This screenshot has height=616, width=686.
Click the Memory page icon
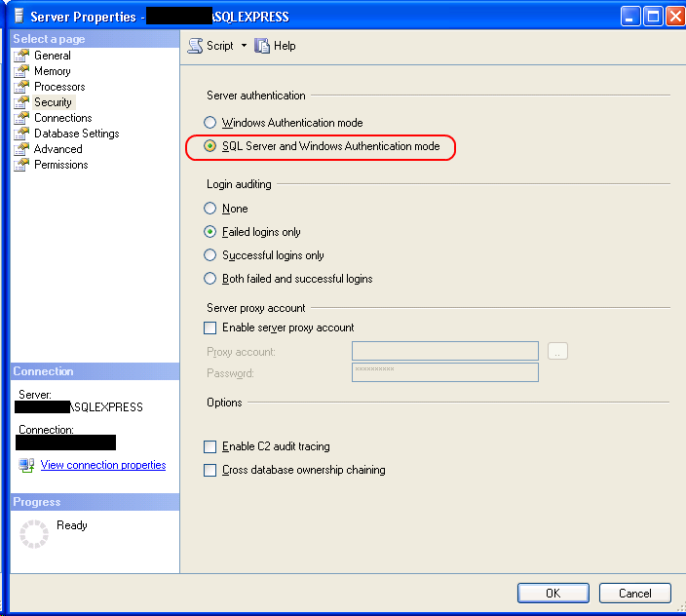pyautogui.click(x=21, y=71)
